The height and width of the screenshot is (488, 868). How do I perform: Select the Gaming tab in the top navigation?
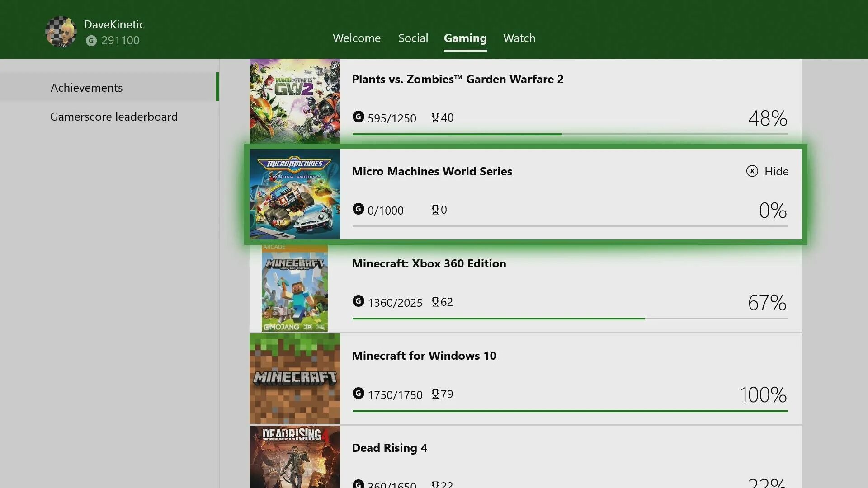coord(465,38)
